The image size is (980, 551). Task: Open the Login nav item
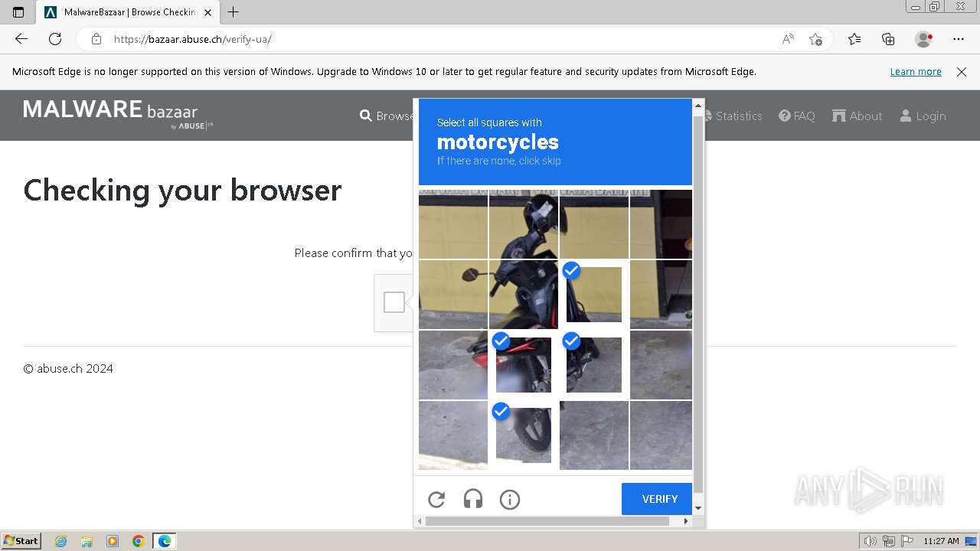tap(923, 116)
